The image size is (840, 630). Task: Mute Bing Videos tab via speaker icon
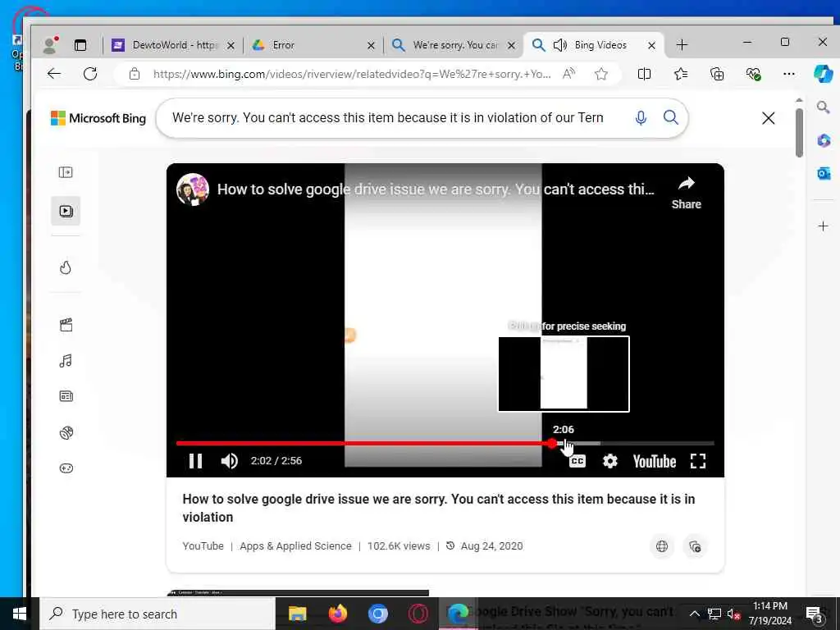(559, 45)
